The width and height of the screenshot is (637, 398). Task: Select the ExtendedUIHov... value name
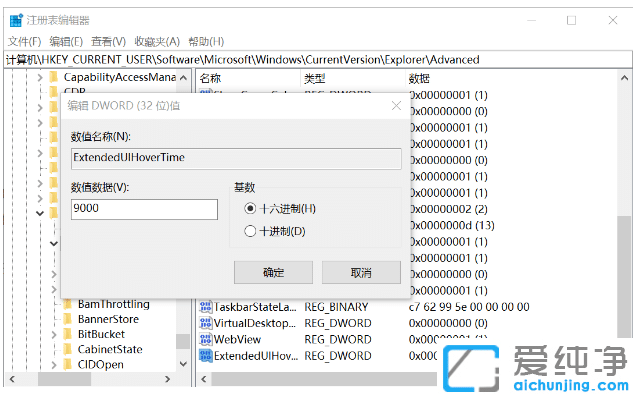point(256,356)
